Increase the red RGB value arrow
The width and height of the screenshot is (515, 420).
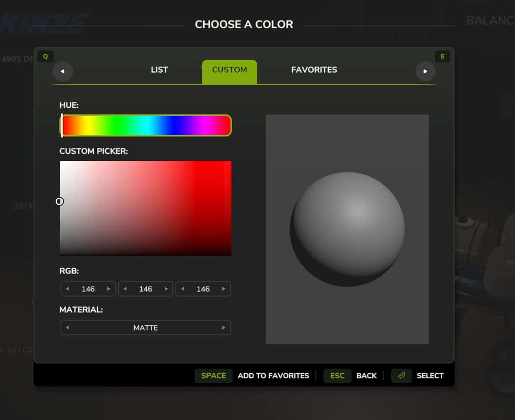pos(109,289)
